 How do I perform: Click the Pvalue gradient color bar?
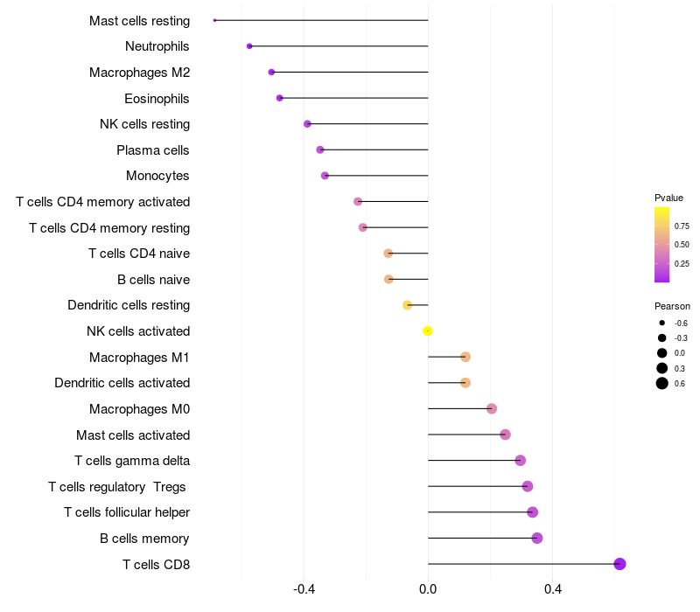pyautogui.click(x=662, y=245)
